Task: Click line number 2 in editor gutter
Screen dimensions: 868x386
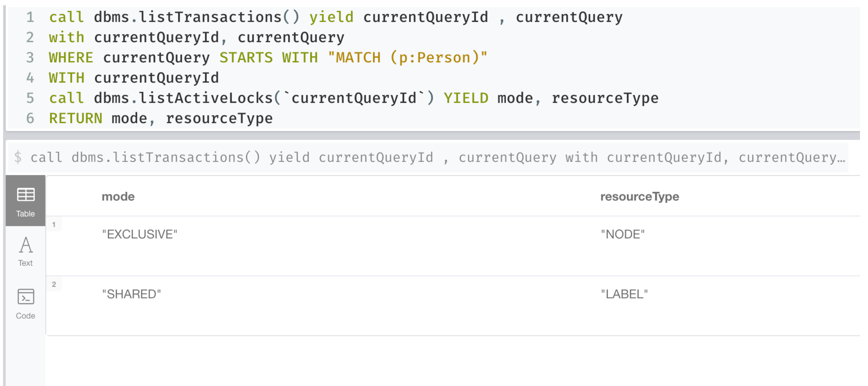Action: pyautogui.click(x=30, y=37)
